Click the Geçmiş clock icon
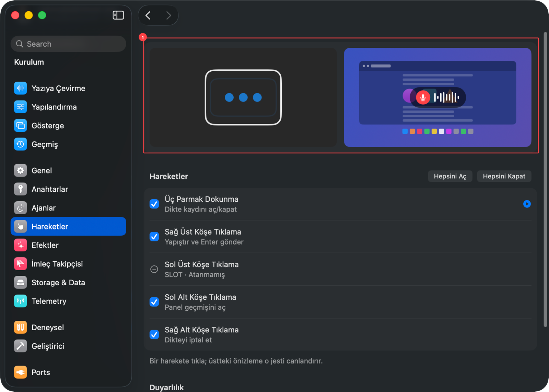 coord(20,144)
